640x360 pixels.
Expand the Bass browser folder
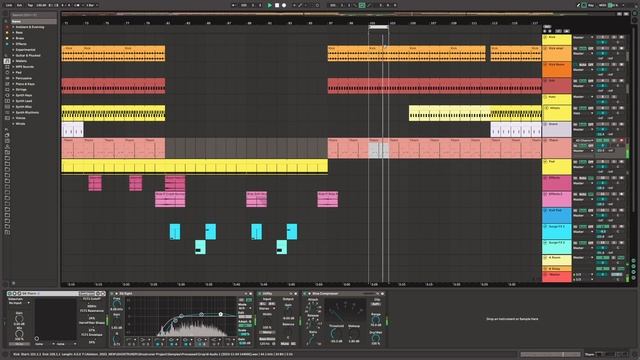(13, 33)
